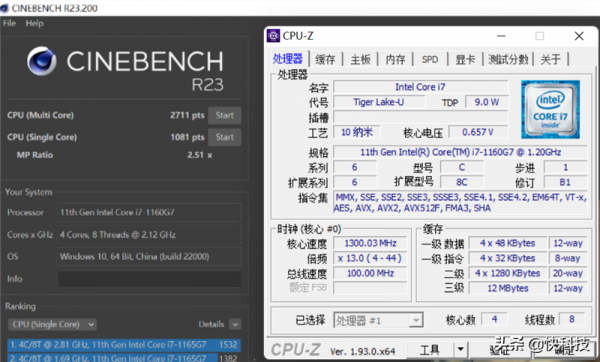Click the Processor field 11th Gen Intel Core i7-1160G7
Viewport: 600px width, 362px height.
[x=150, y=212]
